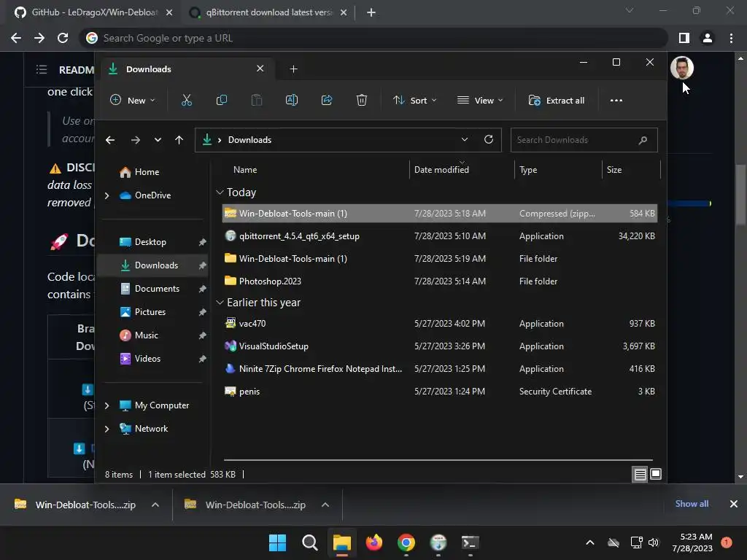Click the Cut scissors icon in Explorer toolbar
This screenshot has width=747, height=560.
tap(186, 101)
